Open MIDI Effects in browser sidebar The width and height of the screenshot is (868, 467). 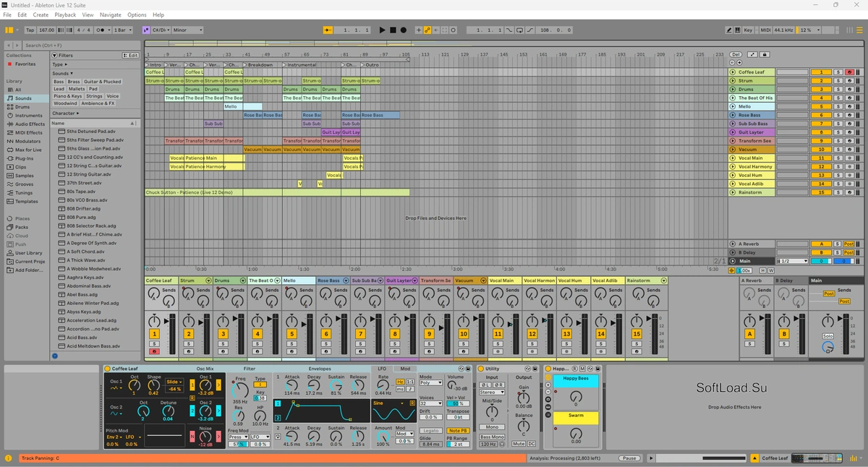click(29, 133)
